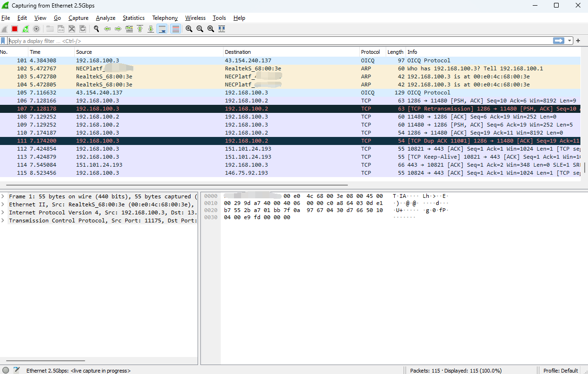Click the Save capture file icon

click(x=61, y=29)
